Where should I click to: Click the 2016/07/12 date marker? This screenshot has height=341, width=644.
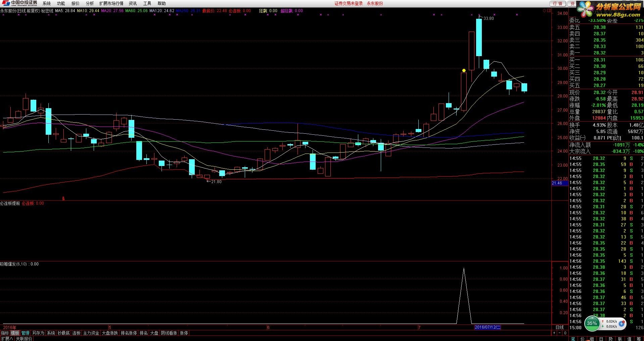point(487,327)
